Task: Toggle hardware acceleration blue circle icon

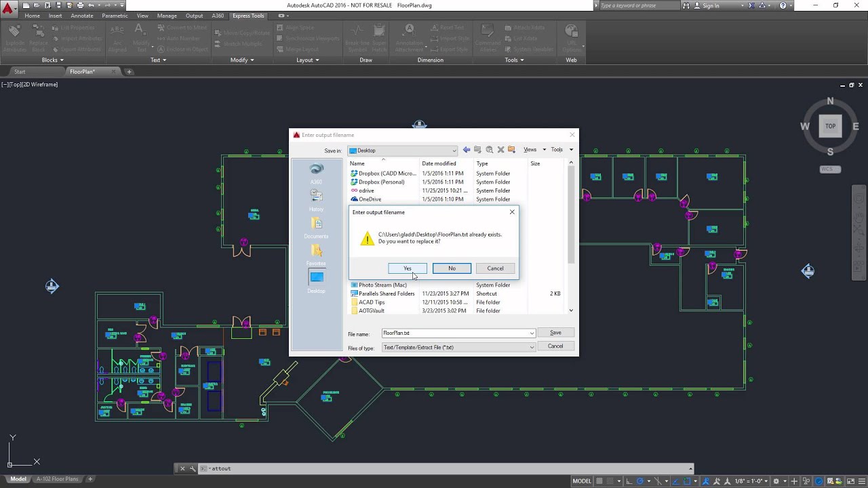Action: coord(818,481)
